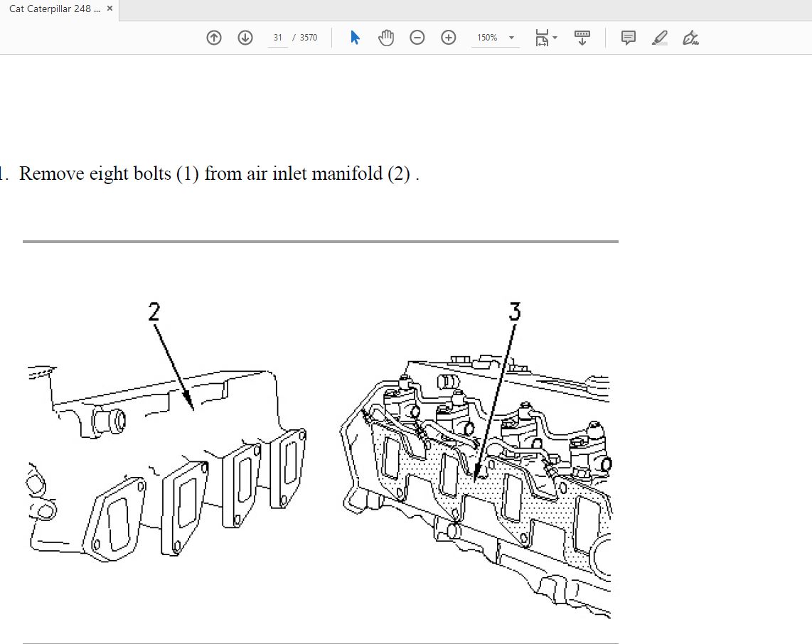Zoom out with the minus icon
The height and width of the screenshot is (644, 812).
click(x=417, y=38)
